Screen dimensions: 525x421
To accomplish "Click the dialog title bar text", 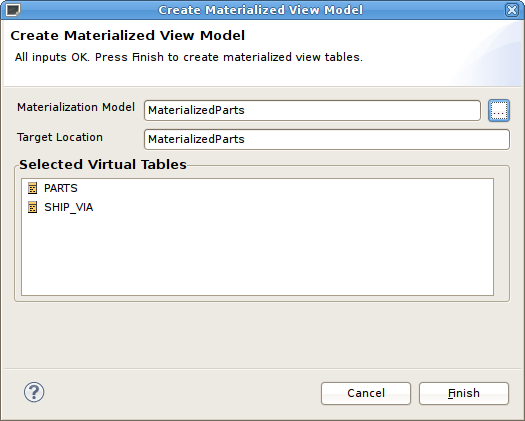I will click(x=260, y=10).
